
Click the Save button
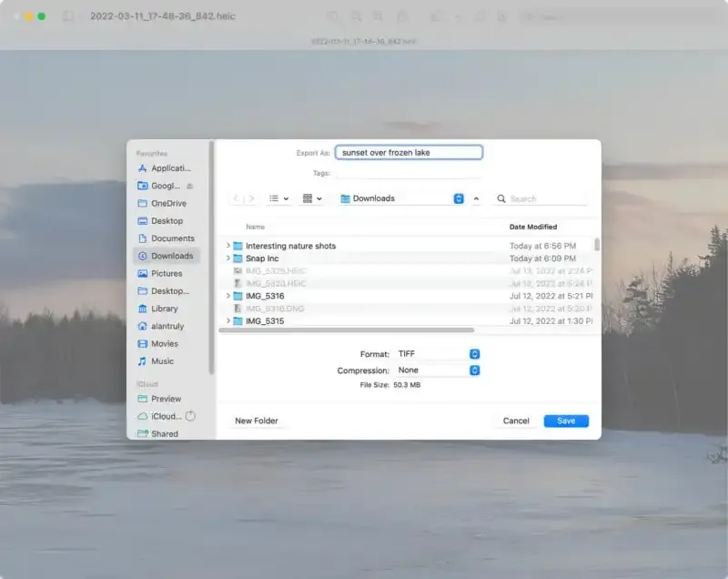[x=566, y=421]
